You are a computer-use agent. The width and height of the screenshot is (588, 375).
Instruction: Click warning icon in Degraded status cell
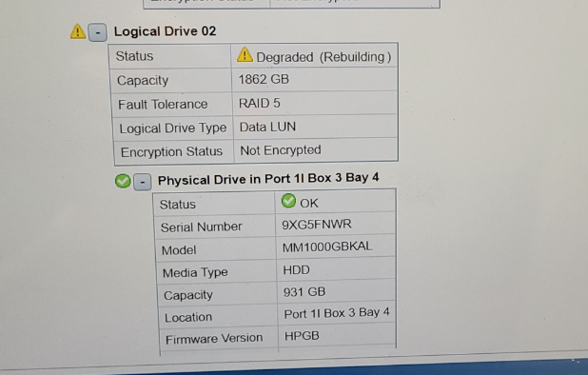coord(245,55)
